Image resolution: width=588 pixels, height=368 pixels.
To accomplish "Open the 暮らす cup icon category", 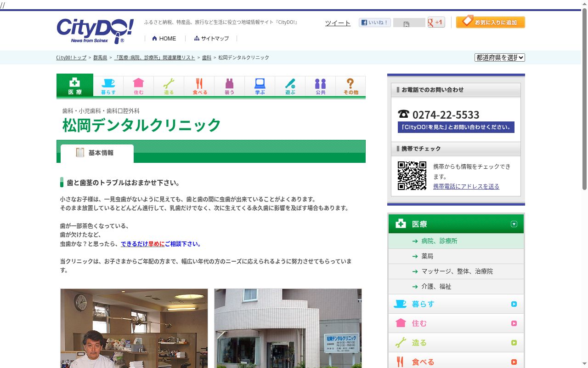I will pyautogui.click(x=108, y=86).
